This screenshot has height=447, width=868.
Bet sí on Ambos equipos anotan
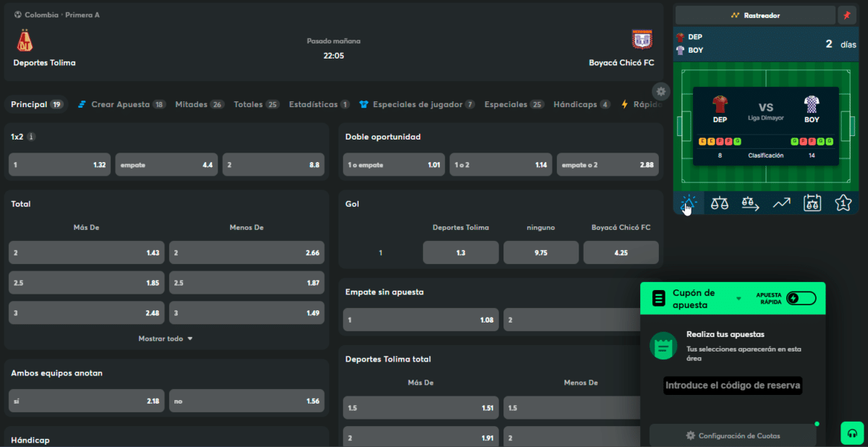(x=86, y=401)
